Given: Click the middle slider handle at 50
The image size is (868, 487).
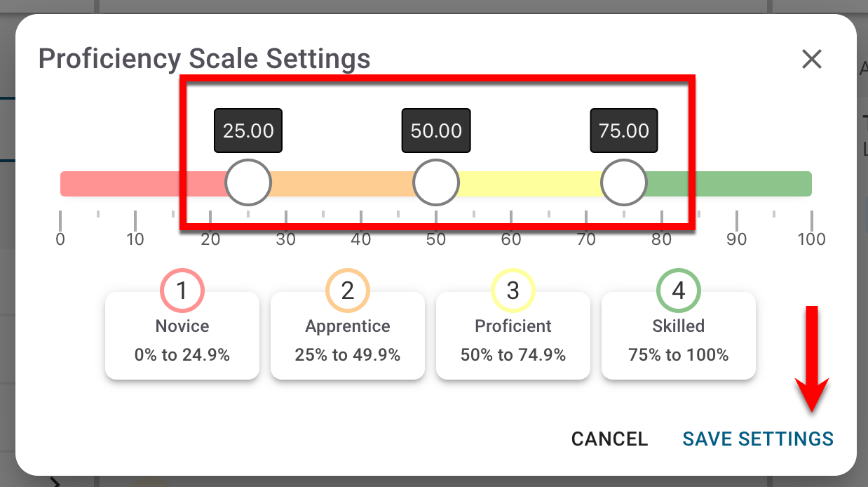Looking at the screenshot, I should (436, 183).
